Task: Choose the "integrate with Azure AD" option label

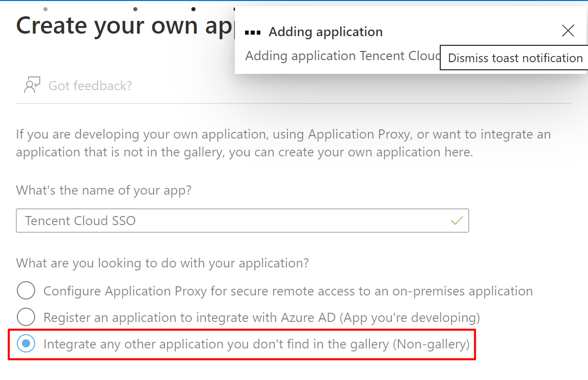Action: [261, 317]
